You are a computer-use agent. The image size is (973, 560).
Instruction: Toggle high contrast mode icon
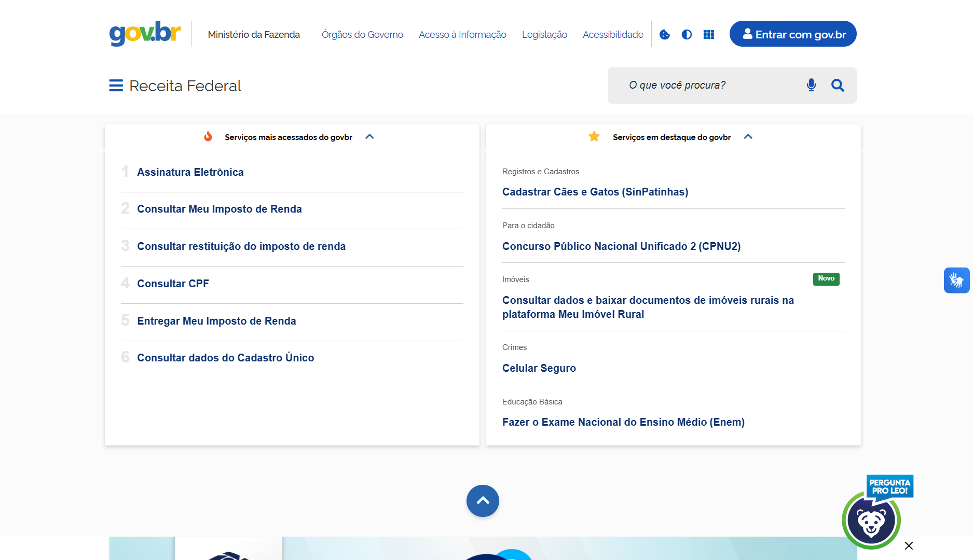click(x=687, y=35)
